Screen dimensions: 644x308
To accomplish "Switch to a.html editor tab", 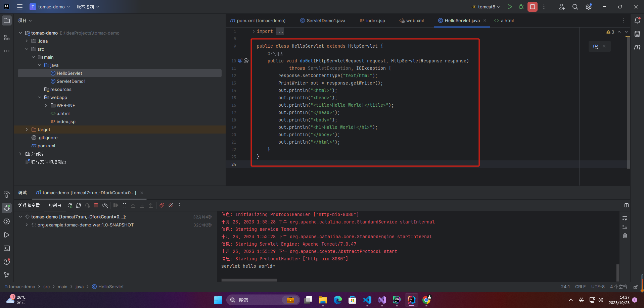I will pyautogui.click(x=504, y=20).
